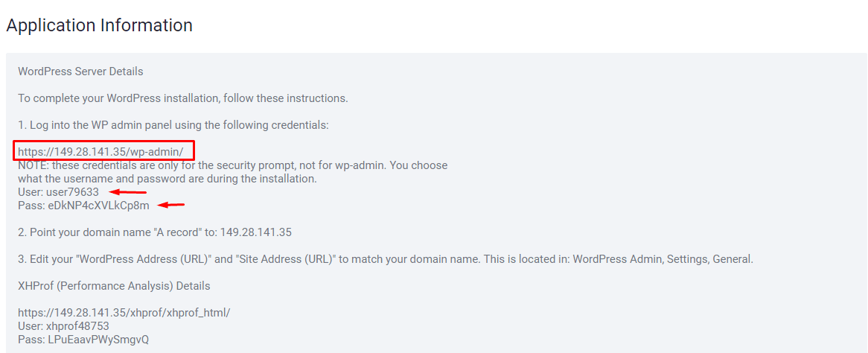
Task: Click the xhprof_html URL
Action: (x=124, y=313)
